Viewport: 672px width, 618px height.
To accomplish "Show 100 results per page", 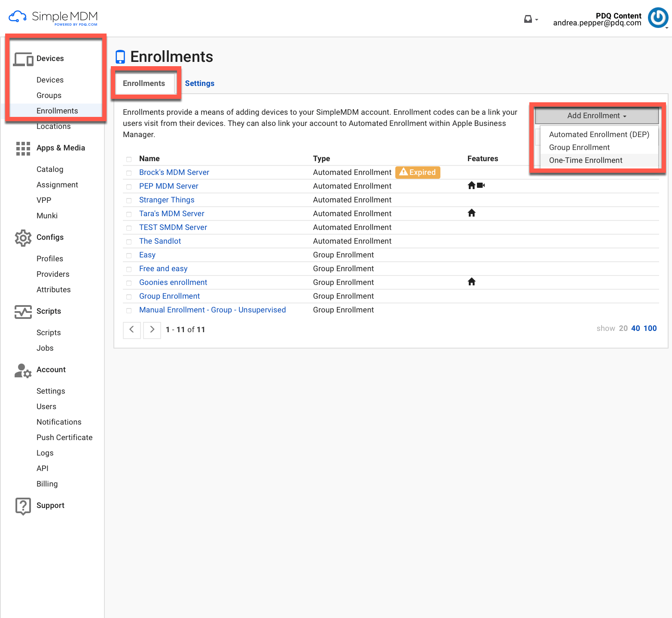I will (x=650, y=328).
